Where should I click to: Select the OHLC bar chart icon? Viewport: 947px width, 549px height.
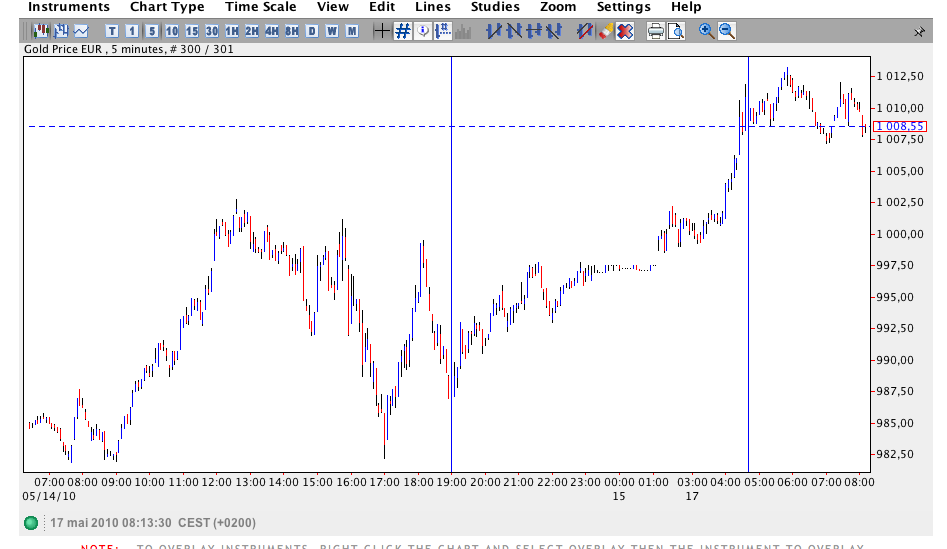coord(61,31)
